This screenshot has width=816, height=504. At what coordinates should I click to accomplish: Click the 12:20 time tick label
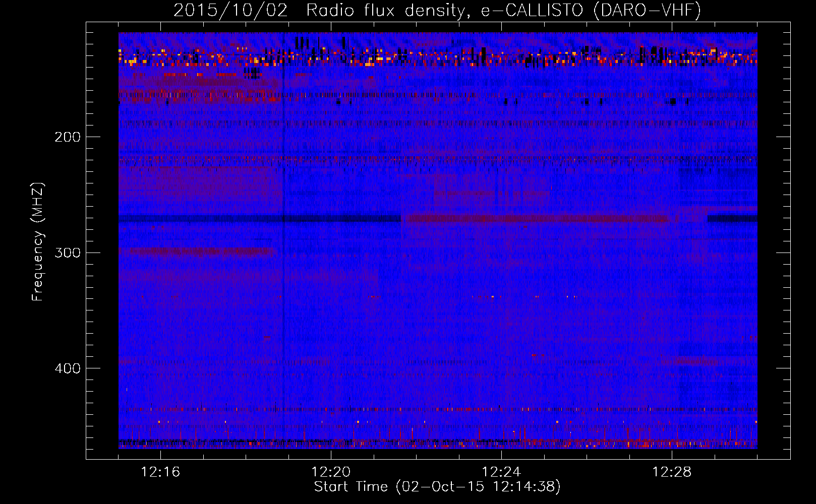click(x=331, y=472)
